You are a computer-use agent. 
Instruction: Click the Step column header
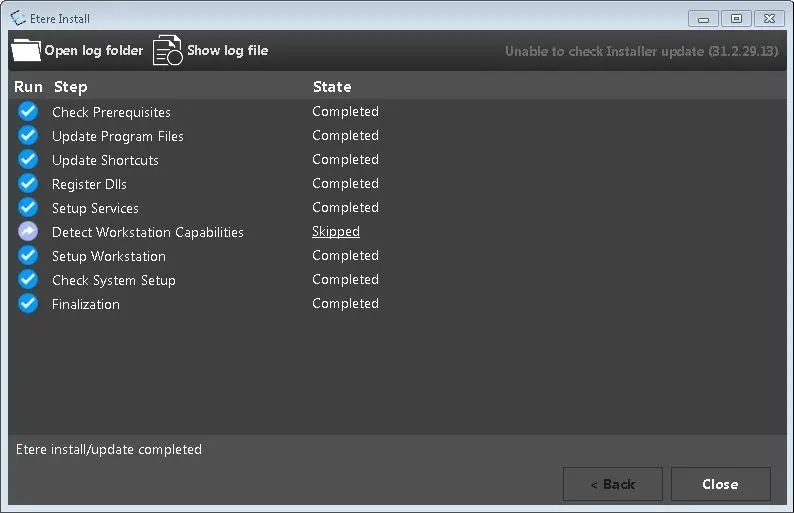click(x=70, y=87)
